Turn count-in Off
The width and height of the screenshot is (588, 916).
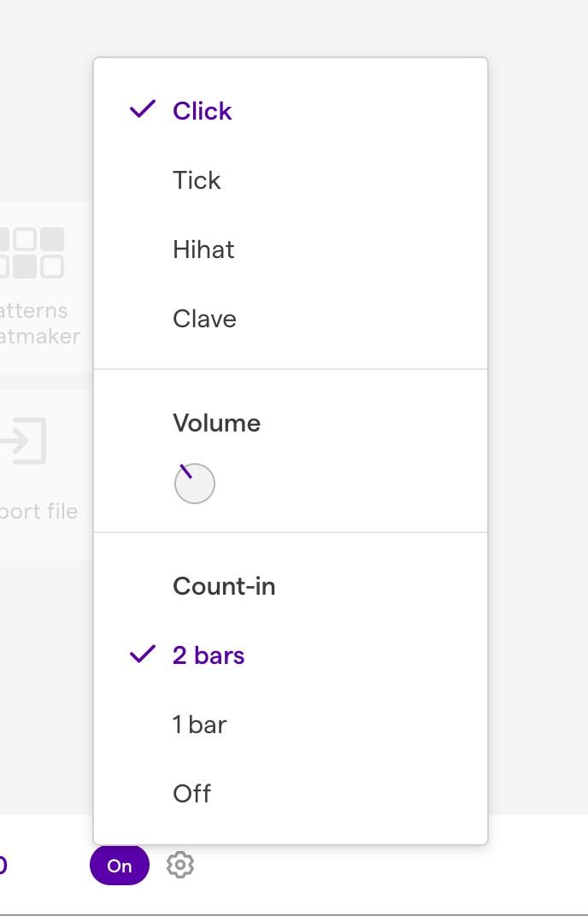click(x=191, y=794)
